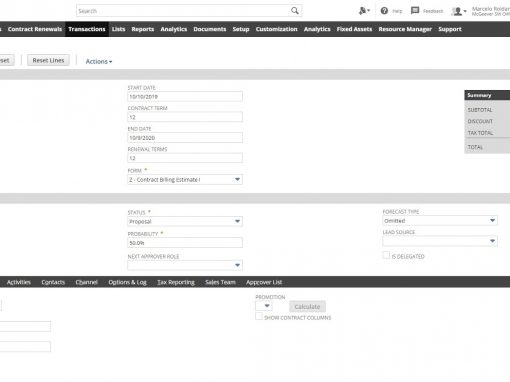The height and width of the screenshot is (382, 510).
Task: Switch to the Approver List tab
Action: (264, 282)
